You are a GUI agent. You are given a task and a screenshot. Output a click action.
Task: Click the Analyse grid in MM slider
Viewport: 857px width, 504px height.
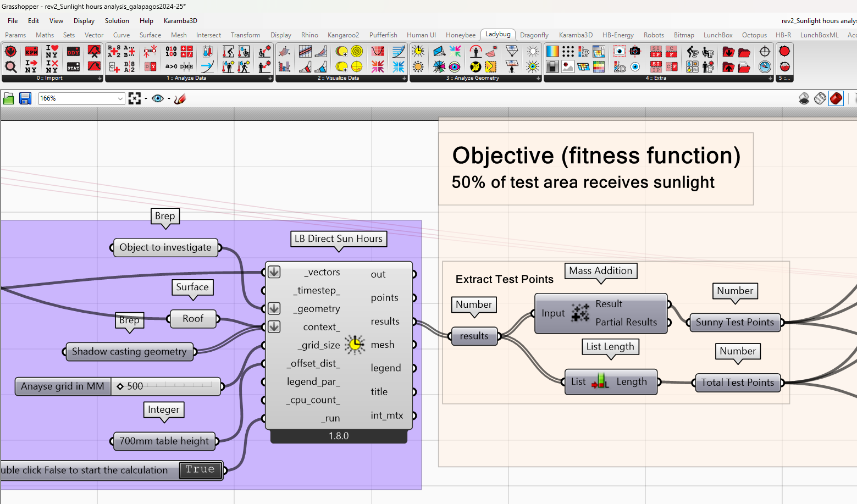click(x=165, y=386)
